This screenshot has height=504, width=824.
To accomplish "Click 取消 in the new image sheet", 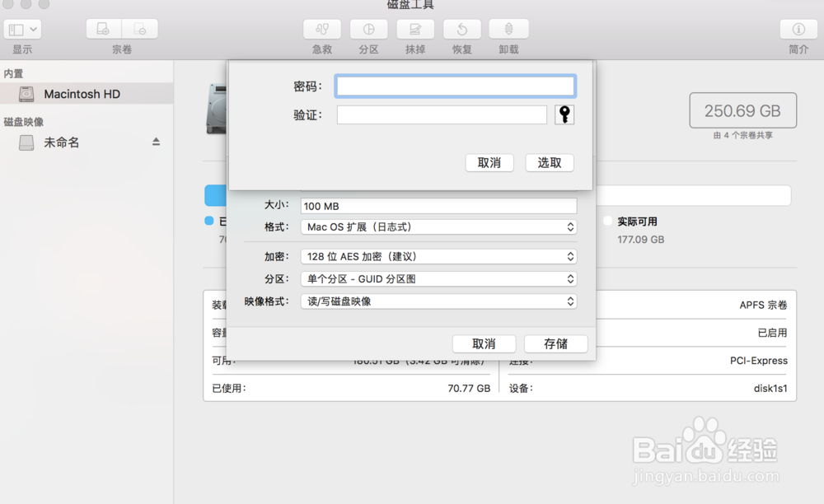I will (x=484, y=344).
